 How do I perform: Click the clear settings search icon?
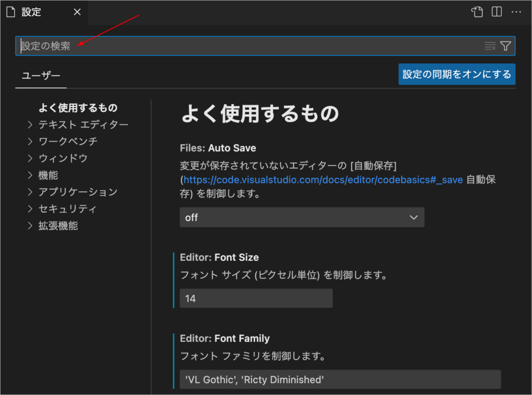coord(490,46)
